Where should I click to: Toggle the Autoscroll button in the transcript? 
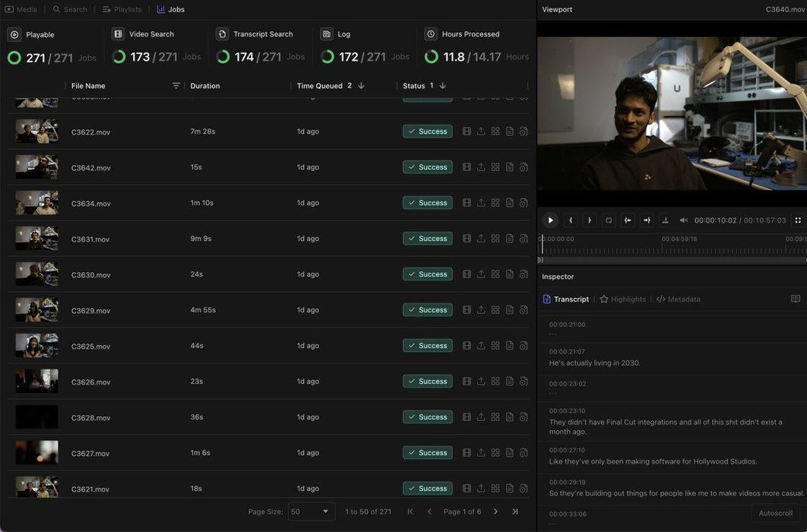pos(775,513)
